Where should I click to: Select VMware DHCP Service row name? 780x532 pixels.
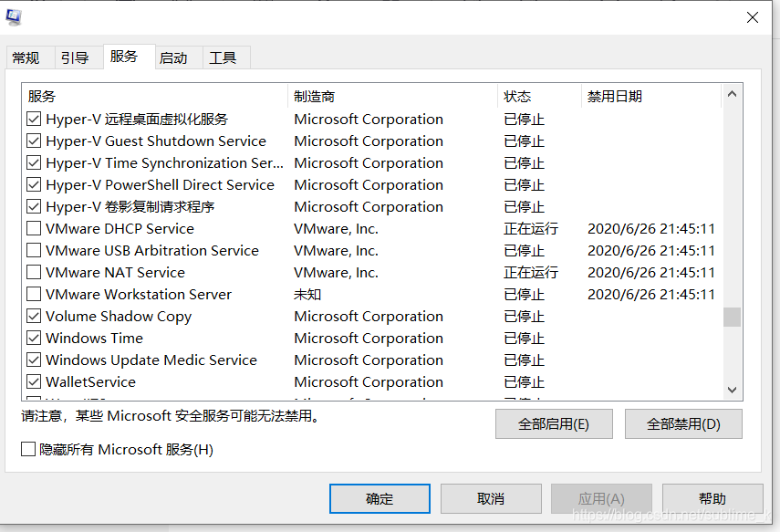tap(120, 228)
